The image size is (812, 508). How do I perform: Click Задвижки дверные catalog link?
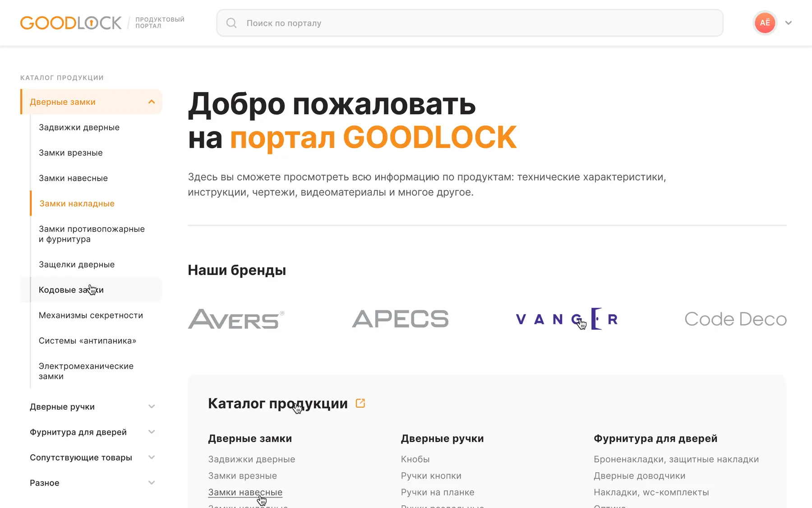252,459
